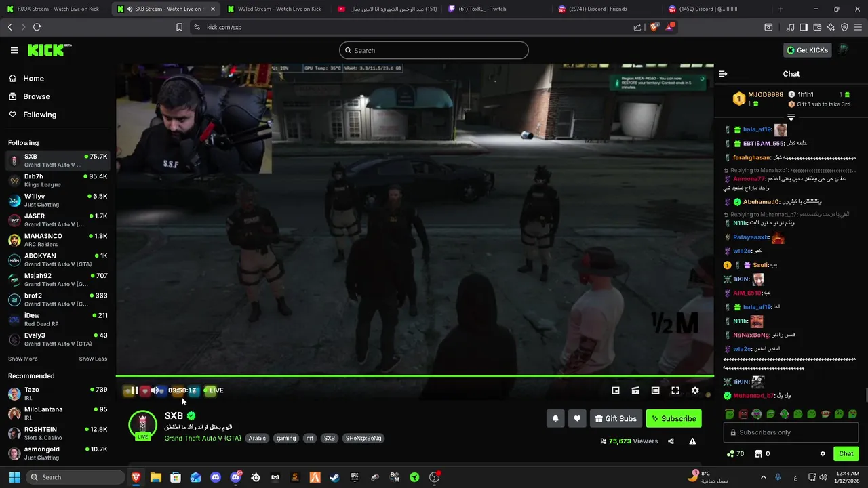Open recommended channel Tazo
868x488 pixels.
click(x=58, y=394)
